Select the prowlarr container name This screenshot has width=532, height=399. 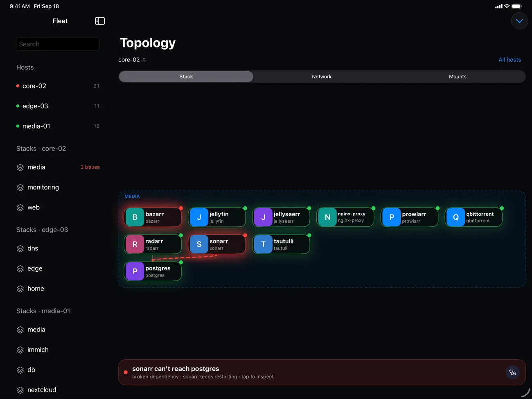pos(414,214)
